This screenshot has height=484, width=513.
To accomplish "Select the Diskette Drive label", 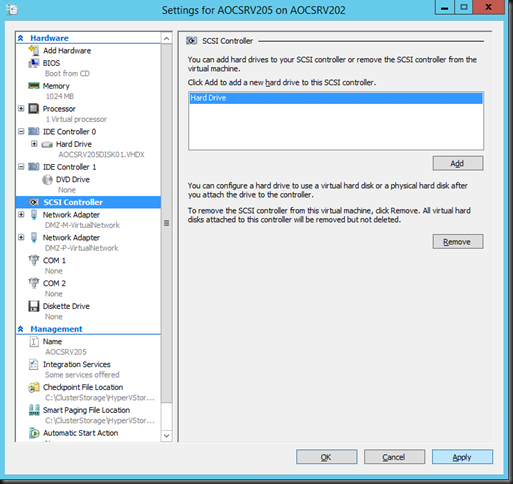I will coord(66,306).
